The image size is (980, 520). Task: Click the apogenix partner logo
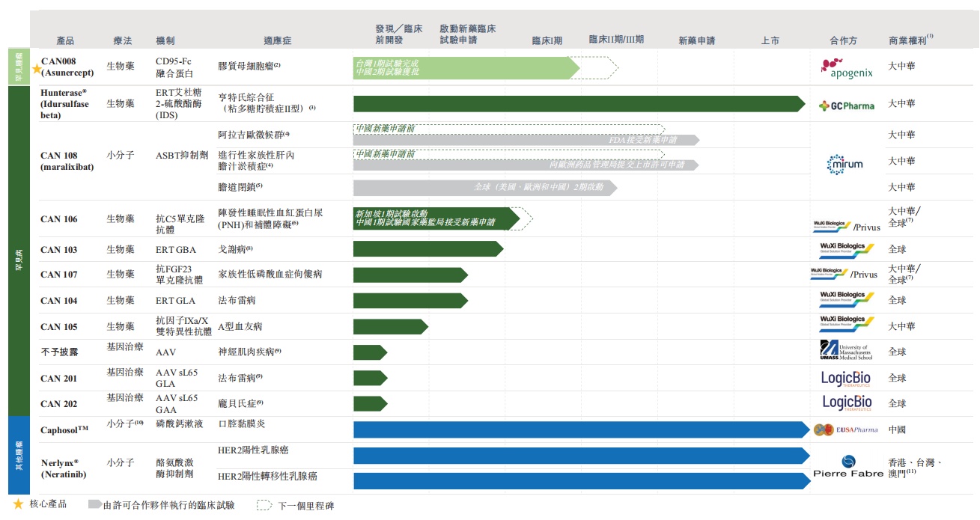(x=847, y=68)
